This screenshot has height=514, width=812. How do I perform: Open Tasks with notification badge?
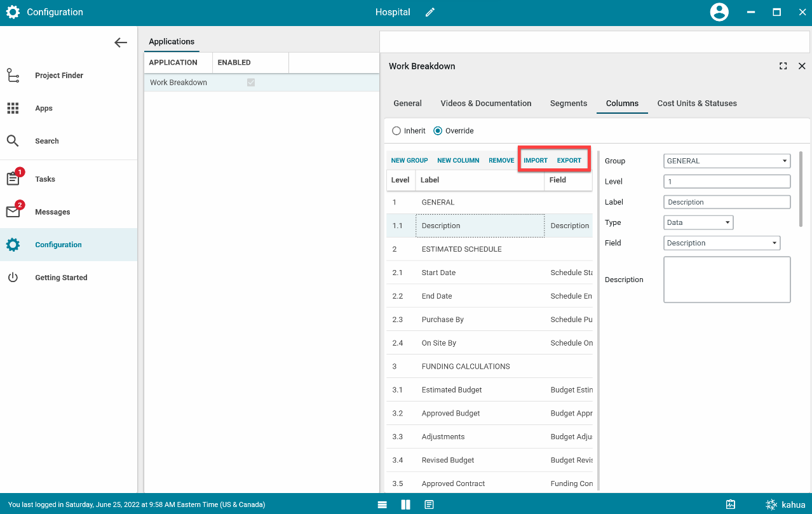click(x=44, y=179)
